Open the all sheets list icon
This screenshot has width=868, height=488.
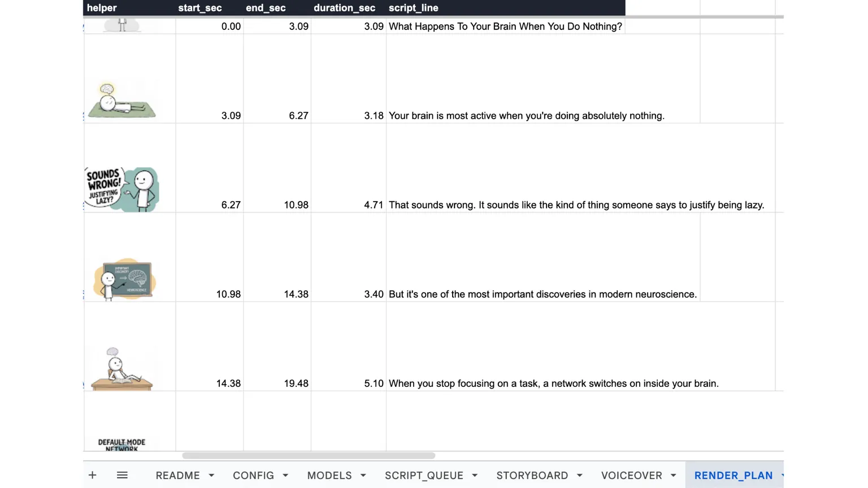[x=122, y=476]
